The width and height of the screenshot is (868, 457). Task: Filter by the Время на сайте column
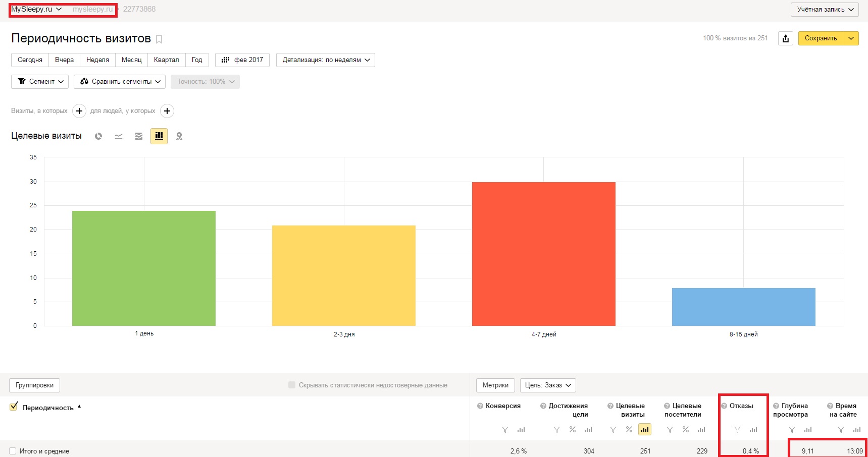pyautogui.click(x=841, y=430)
